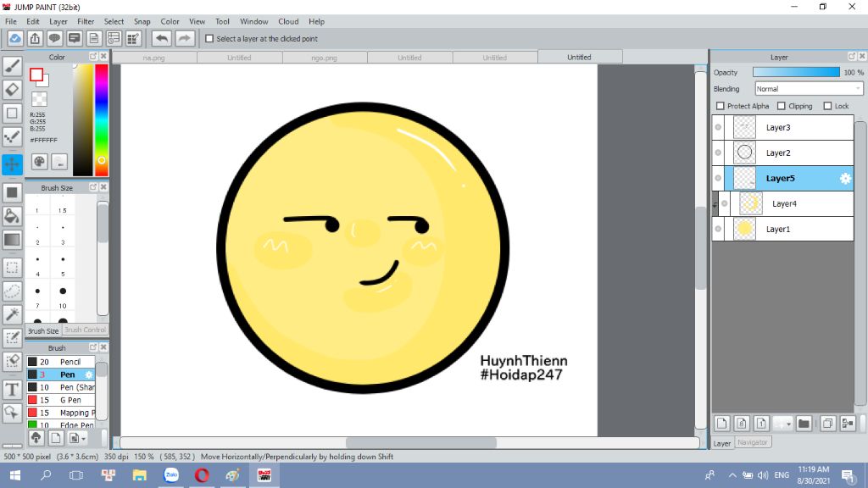Click the panel materials icon in top toolbar
The width and height of the screenshot is (868, 488).
pos(114,39)
